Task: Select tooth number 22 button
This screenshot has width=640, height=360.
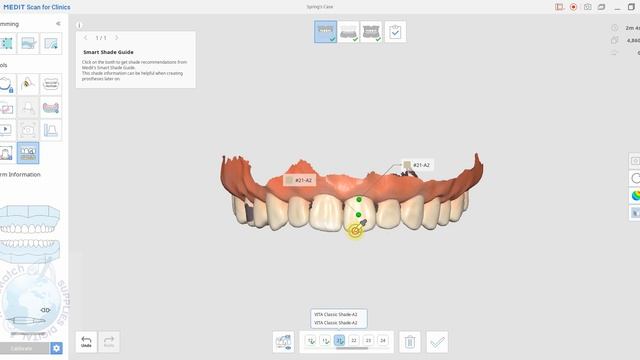Action: (x=354, y=340)
